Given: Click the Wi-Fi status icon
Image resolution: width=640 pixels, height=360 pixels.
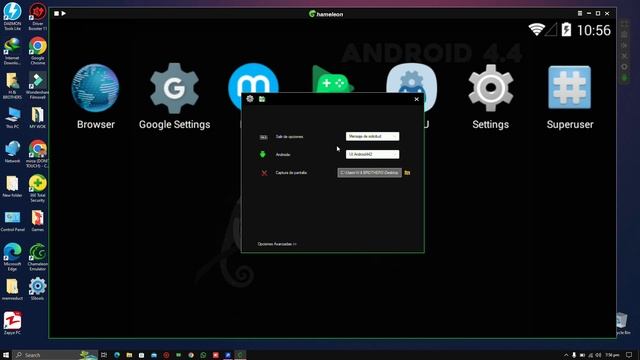Looking at the screenshot, I should [536, 29].
